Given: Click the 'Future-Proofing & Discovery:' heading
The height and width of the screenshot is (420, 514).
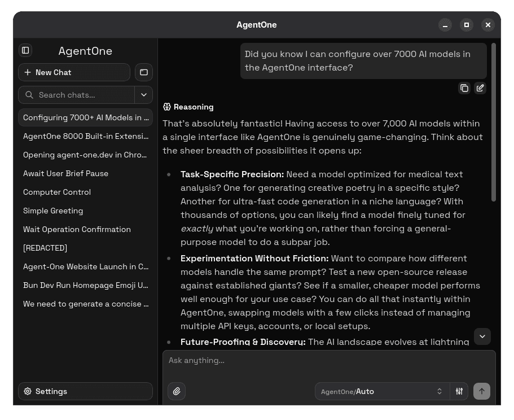Looking at the screenshot, I should pyautogui.click(x=243, y=342).
